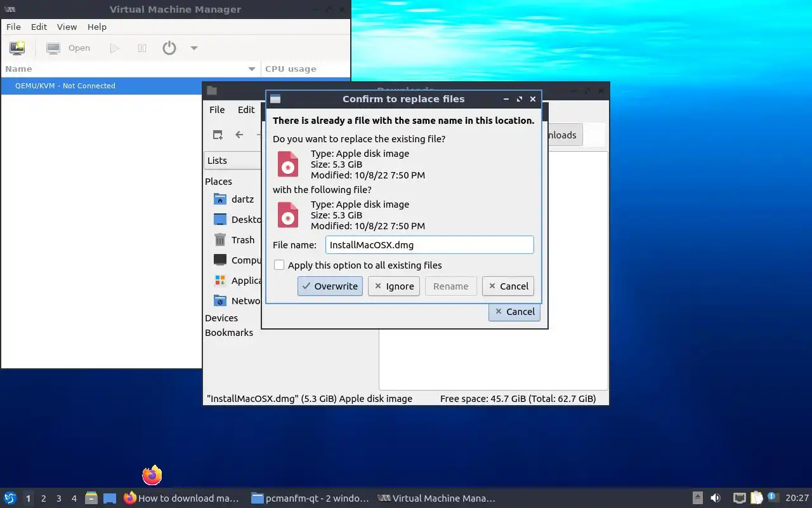Viewport: 812px width, 508px height.
Task: Open the Lists side pane dropdown
Action: pos(233,160)
